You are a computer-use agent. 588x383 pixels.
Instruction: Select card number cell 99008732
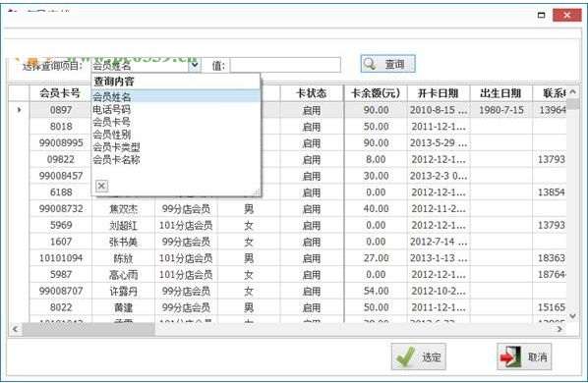coord(60,208)
